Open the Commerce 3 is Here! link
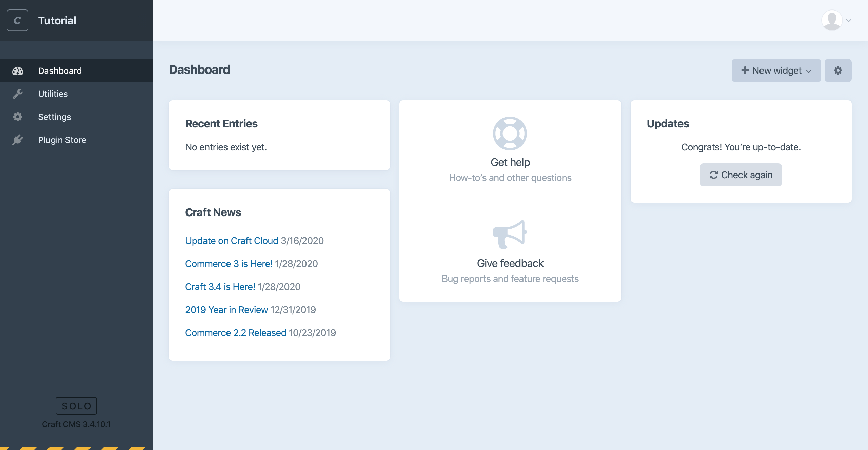Screen dimensions: 868x450 click(229, 264)
